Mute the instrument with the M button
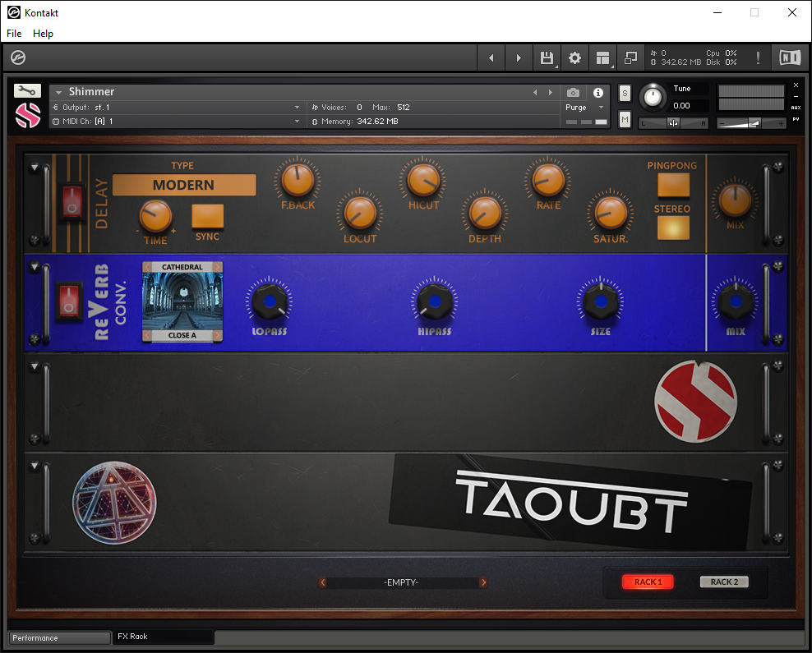Screen dimensions: 812x653 pyautogui.click(x=625, y=120)
